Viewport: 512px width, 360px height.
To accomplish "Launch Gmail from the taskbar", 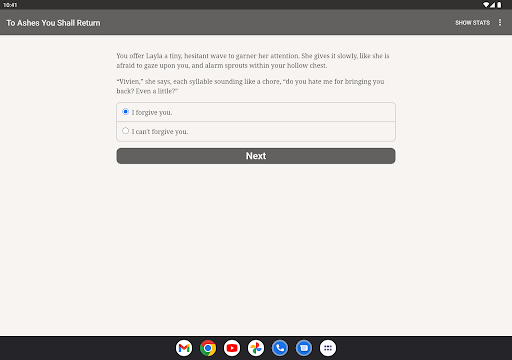I will (x=184, y=348).
